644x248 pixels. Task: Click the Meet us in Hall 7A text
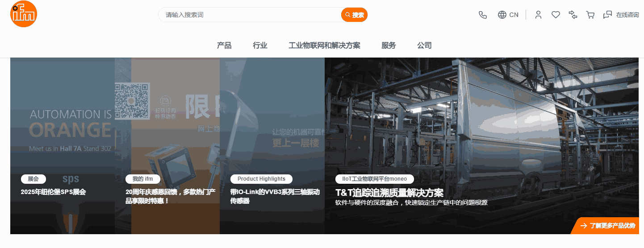click(x=70, y=149)
